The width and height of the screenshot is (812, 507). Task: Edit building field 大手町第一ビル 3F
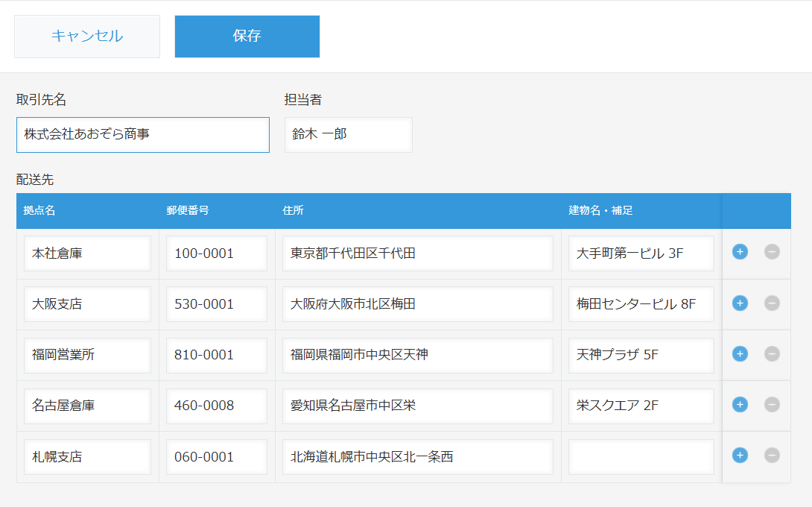[x=641, y=253]
